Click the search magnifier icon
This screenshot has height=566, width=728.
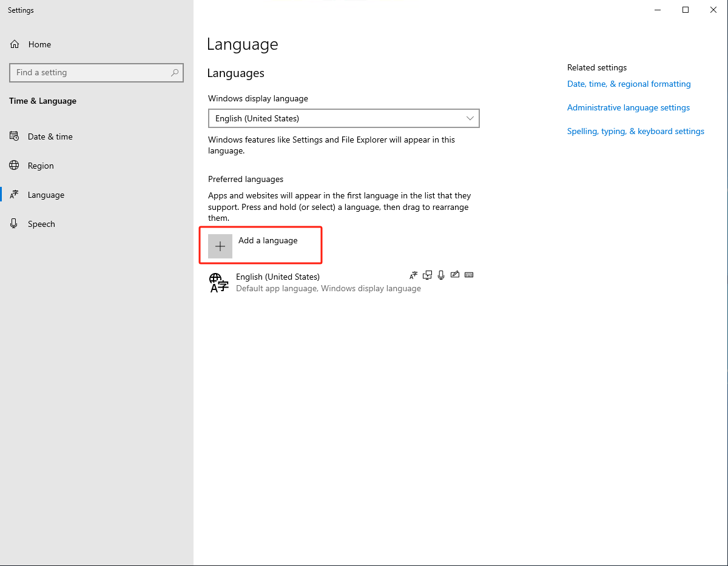(175, 72)
